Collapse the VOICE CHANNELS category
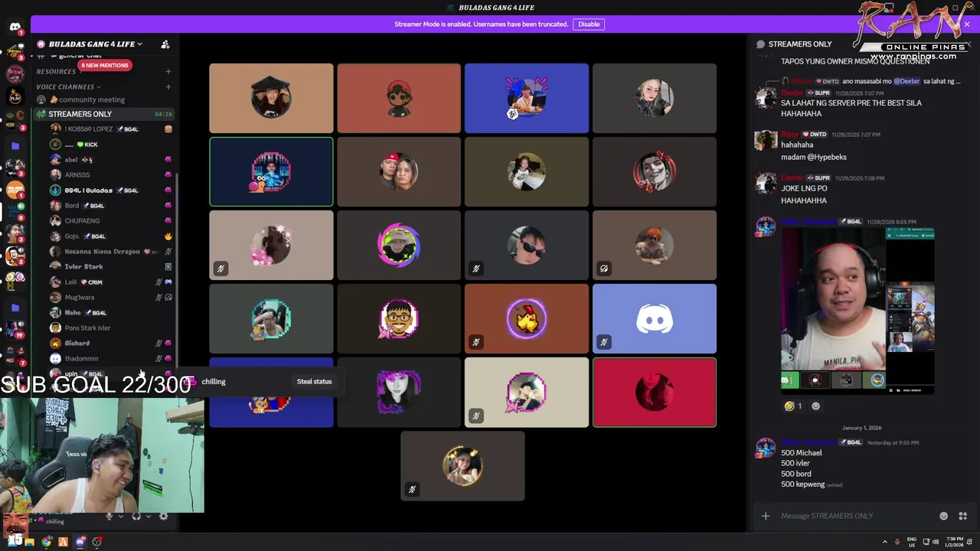980x551 pixels. tap(69, 86)
